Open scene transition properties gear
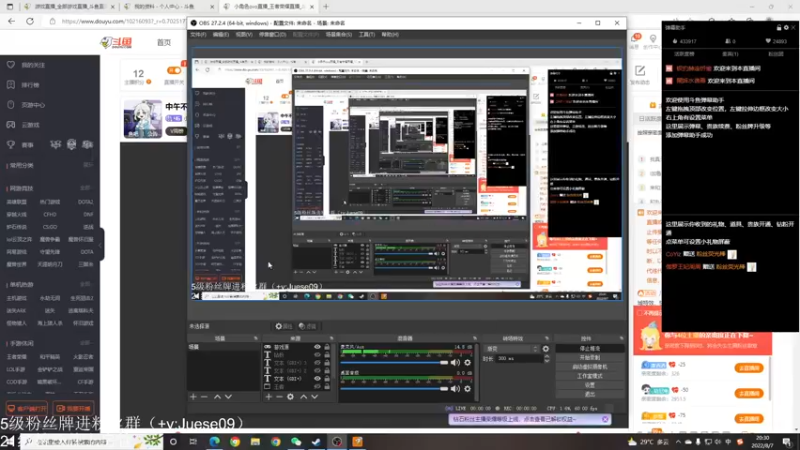The image size is (800, 450). [545, 349]
